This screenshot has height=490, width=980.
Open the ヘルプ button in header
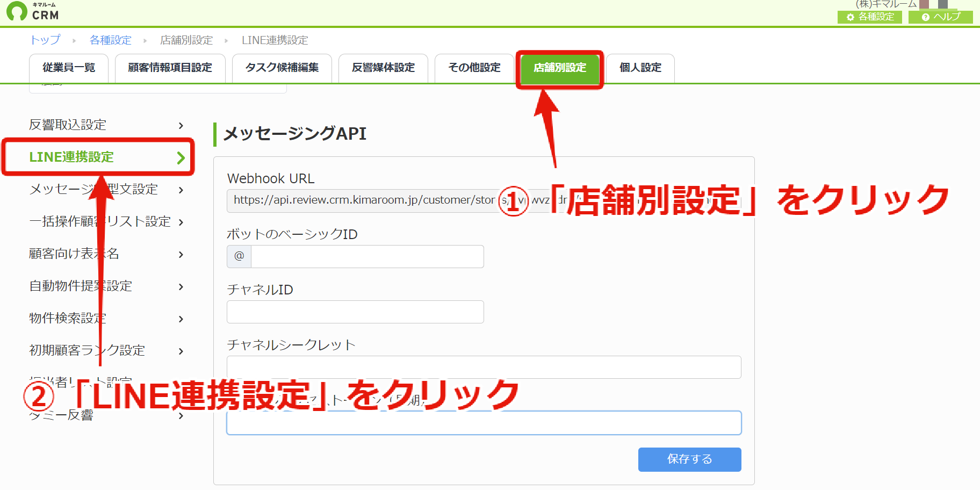(x=940, y=17)
